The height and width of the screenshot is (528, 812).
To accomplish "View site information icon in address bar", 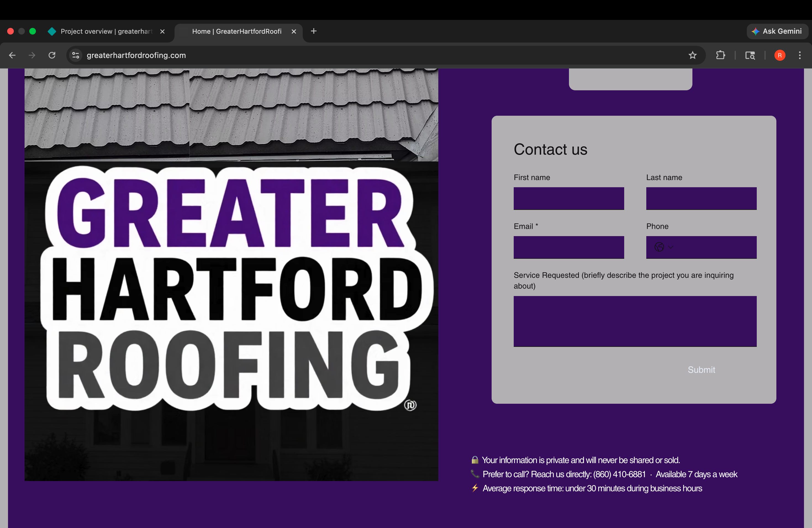I will [76, 55].
